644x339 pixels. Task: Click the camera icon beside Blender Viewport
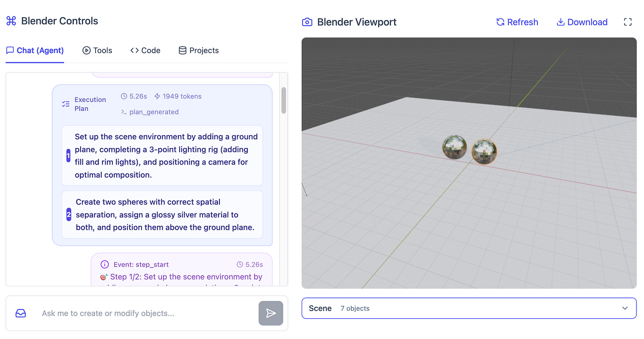307,22
